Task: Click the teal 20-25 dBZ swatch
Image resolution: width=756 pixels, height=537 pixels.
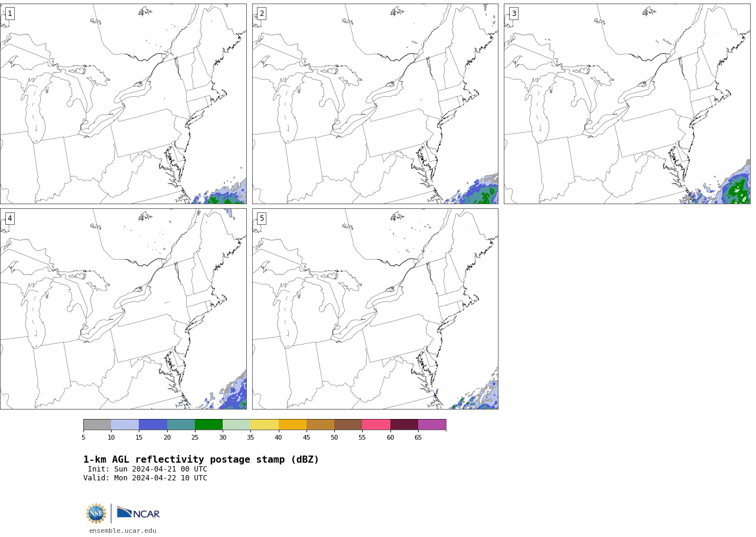Action: click(181, 425)
